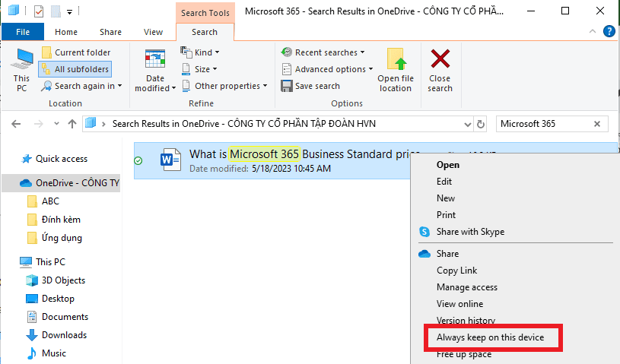620x364 pixels.
Task: Click the Search Tools contextual tab
Action: point(205,13)
